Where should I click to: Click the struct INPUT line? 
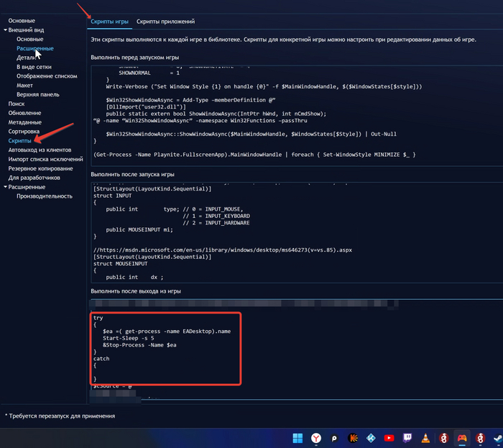[113, 196]
